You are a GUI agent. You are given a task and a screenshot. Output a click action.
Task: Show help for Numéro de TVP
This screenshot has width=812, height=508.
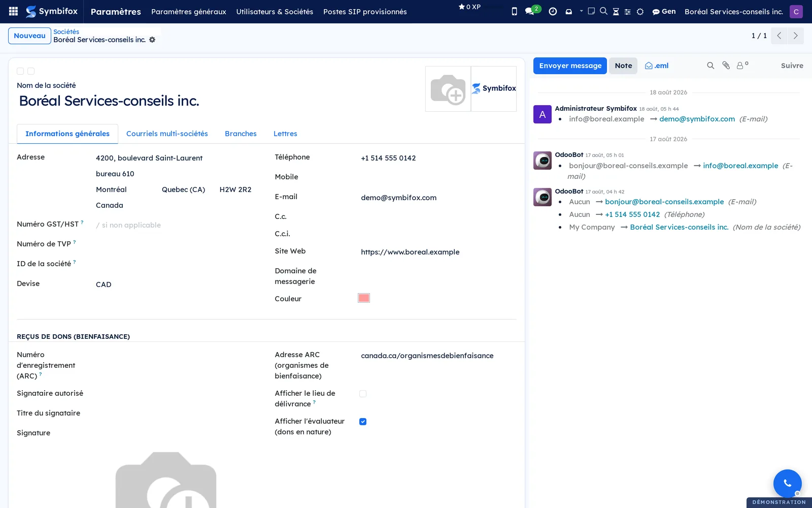coord(75,241)
